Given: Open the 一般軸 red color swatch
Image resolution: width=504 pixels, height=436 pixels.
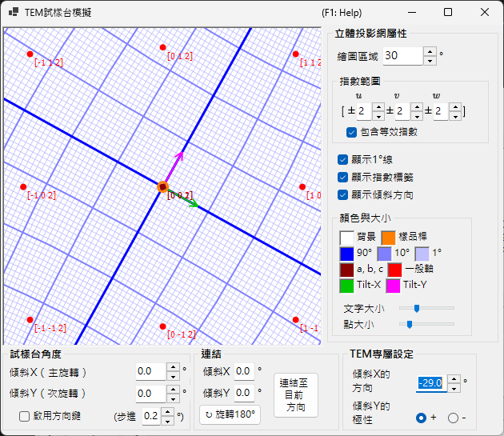Looking at the screenshot, I should pyautogui.click(x=394, y=270).
